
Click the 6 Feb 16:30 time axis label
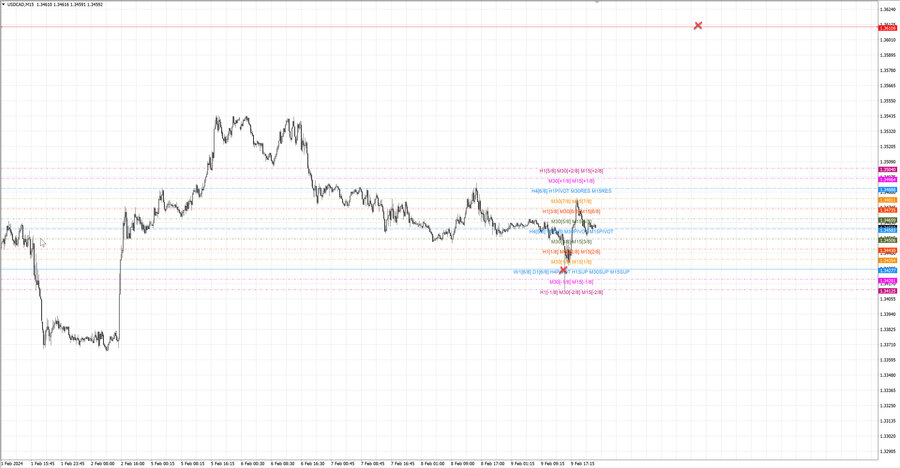tap(313, 463)
